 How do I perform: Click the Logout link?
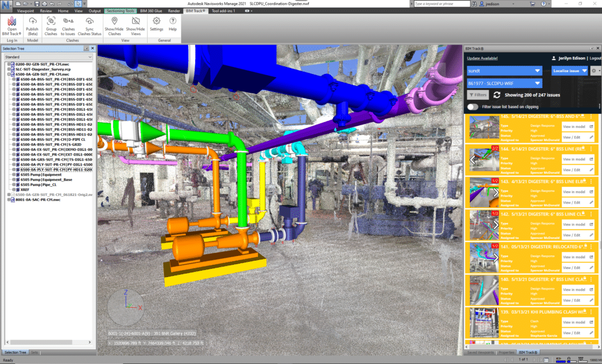[595, 58]
